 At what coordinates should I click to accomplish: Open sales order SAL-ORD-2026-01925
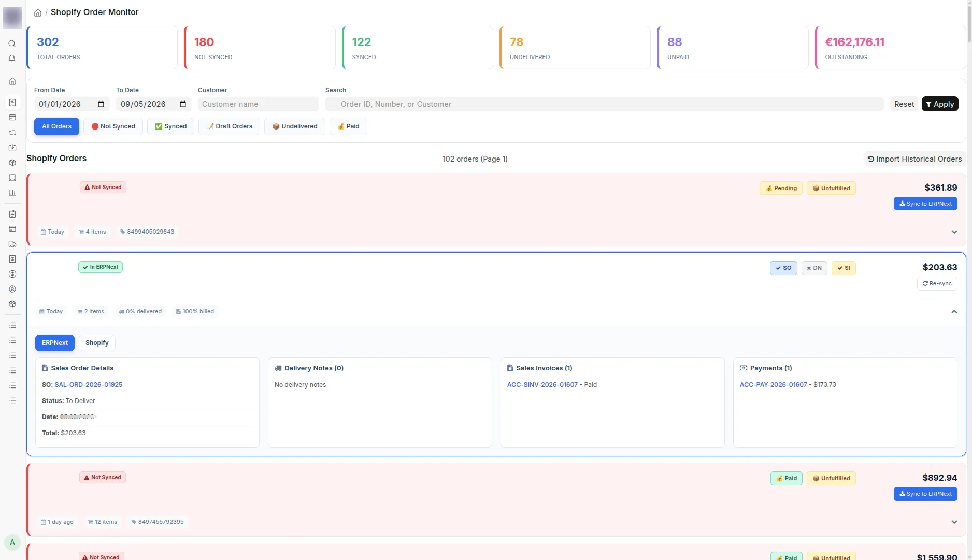click(x=89, y=385)
